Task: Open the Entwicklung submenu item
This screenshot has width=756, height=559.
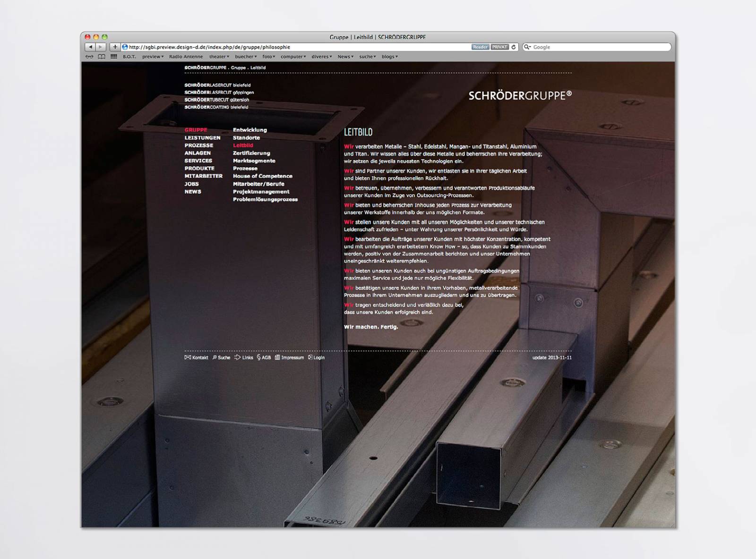Action: tap(250, 130)
